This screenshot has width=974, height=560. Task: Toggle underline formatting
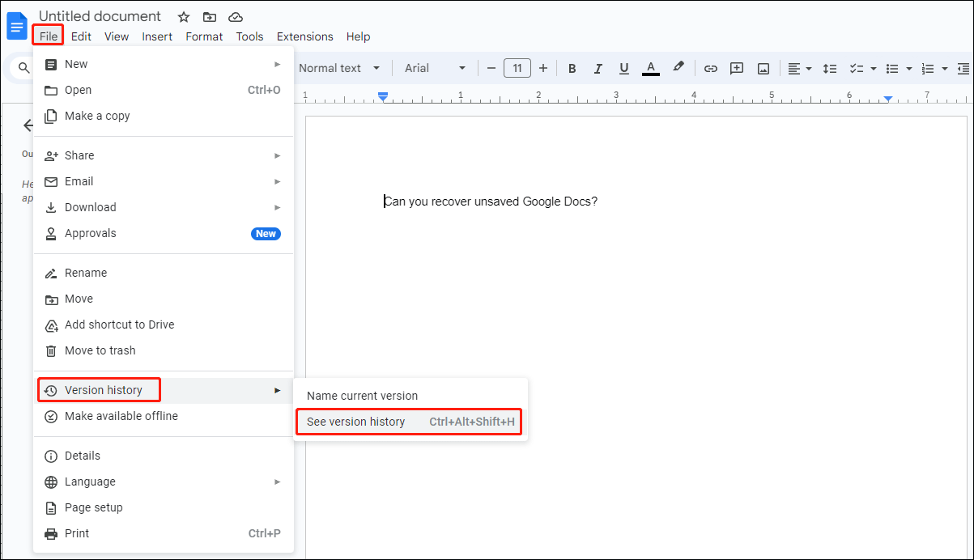click(623, 68)
